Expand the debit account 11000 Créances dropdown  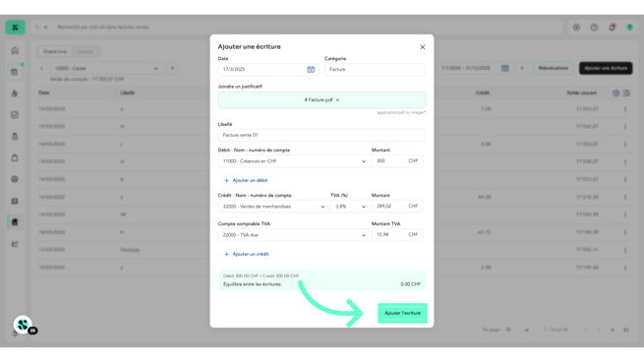(294, 161)
